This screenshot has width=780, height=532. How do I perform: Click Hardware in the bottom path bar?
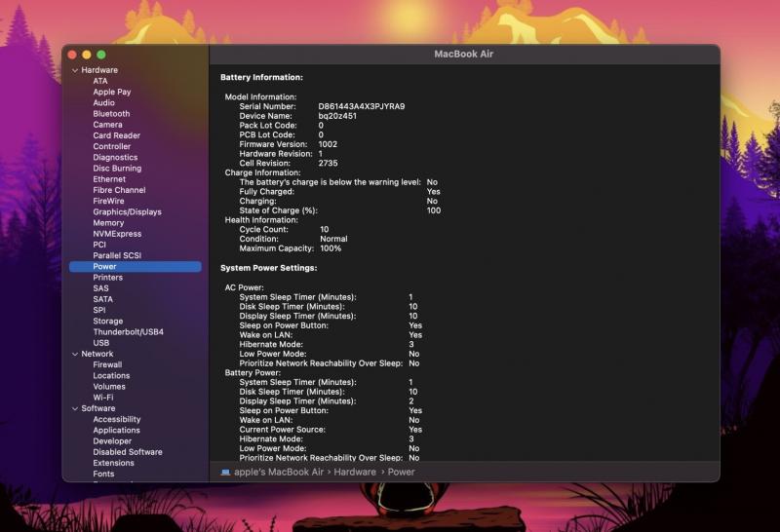coord(355,473)
